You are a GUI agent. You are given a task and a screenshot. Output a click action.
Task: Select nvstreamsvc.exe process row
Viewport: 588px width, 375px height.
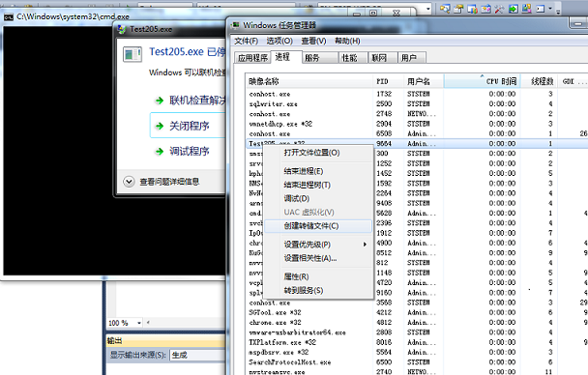pyautogui.click(x=417, y=372)
